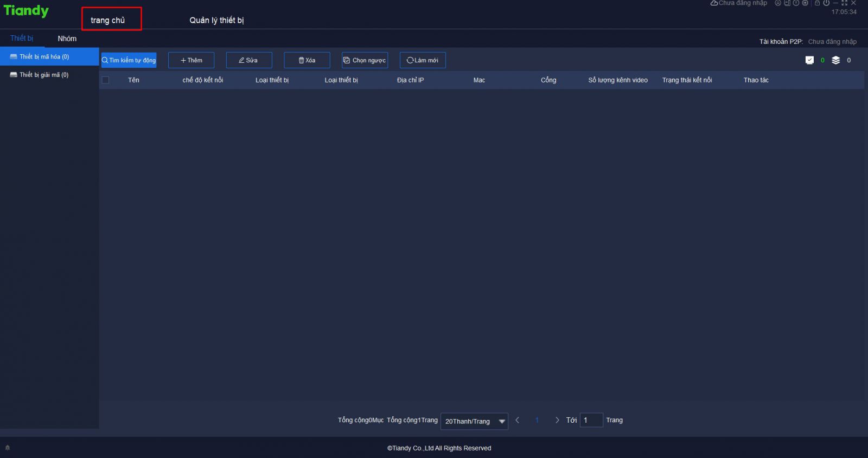Click the lock screen padlock icon
Viewport: 868px width, 458px height.
click(817, 3)
